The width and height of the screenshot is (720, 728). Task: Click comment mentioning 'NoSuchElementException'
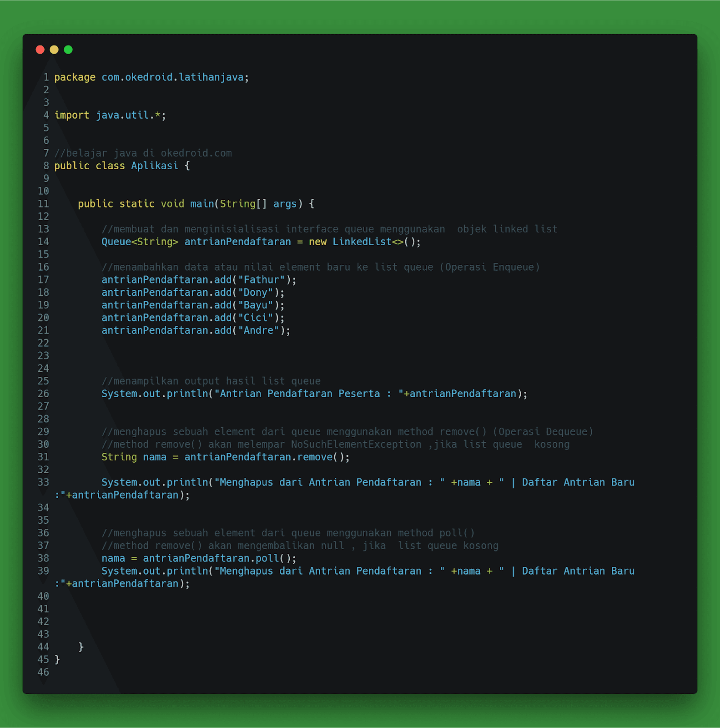pos(336,445)
